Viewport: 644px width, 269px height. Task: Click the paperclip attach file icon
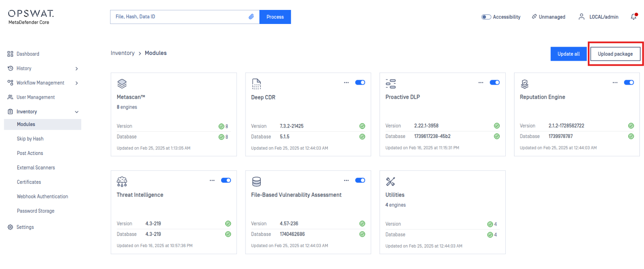point(251,17)
